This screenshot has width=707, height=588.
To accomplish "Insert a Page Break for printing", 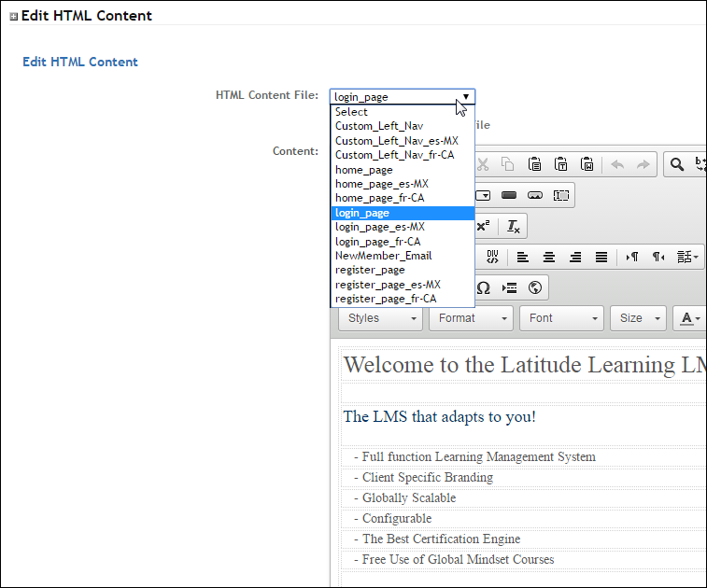I will click(x=509, y=287).
